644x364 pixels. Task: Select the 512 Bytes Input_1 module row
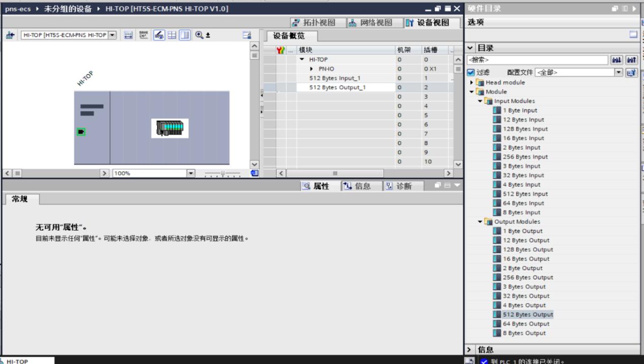tap(335, 78)
